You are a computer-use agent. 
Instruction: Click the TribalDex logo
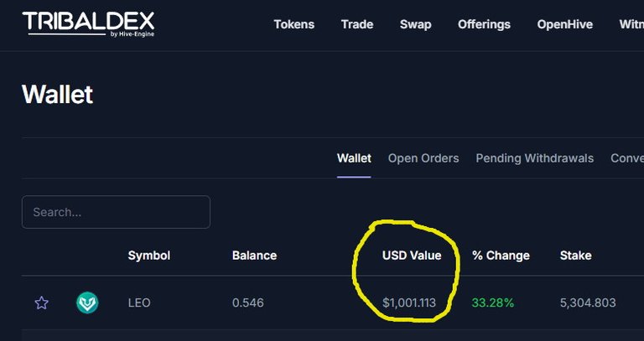pos(88,24)
